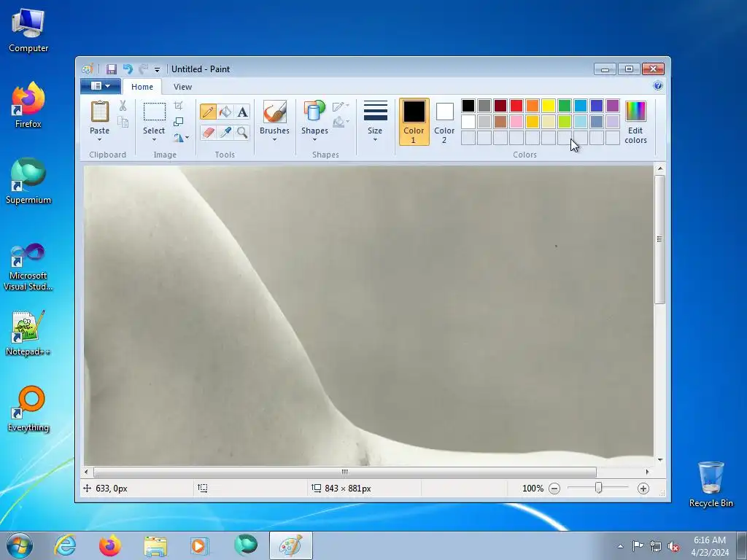Switch to the Home ribbon tab

pyautogui.click(x=142, y=87)
